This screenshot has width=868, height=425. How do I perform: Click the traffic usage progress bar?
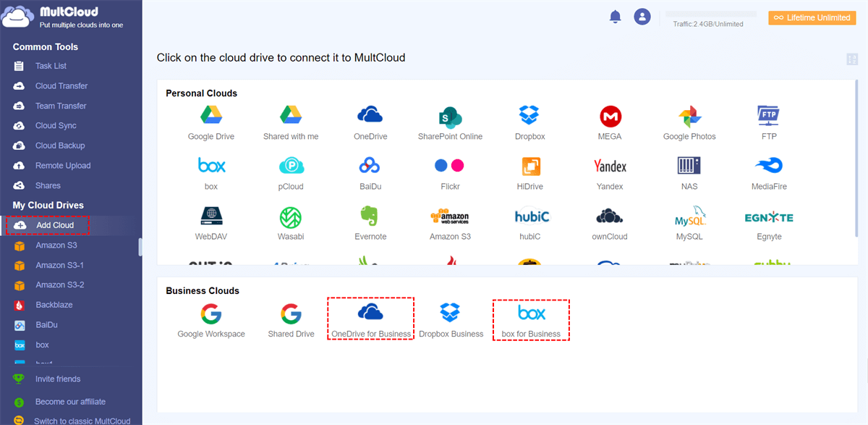[x=710, y=14]
